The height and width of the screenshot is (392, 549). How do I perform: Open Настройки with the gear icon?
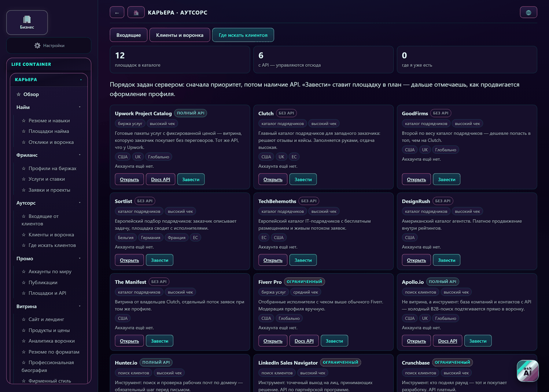[x=49, y=46]
